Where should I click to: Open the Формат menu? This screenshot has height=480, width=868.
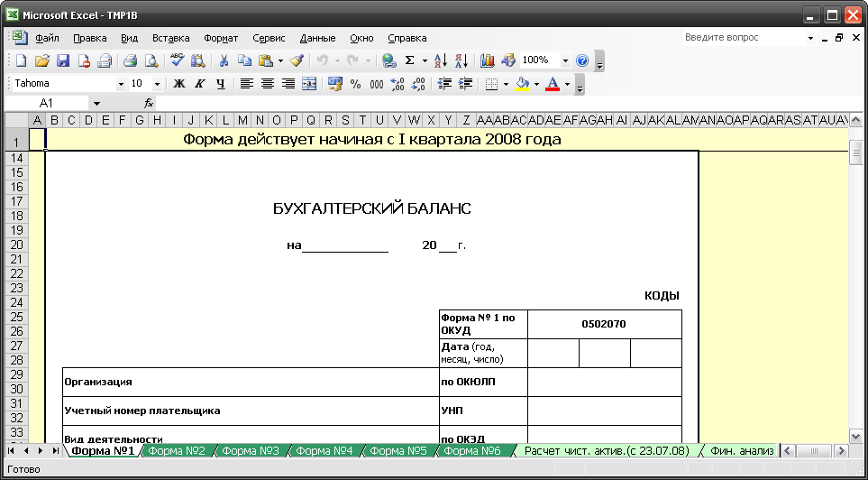(221, 38)
